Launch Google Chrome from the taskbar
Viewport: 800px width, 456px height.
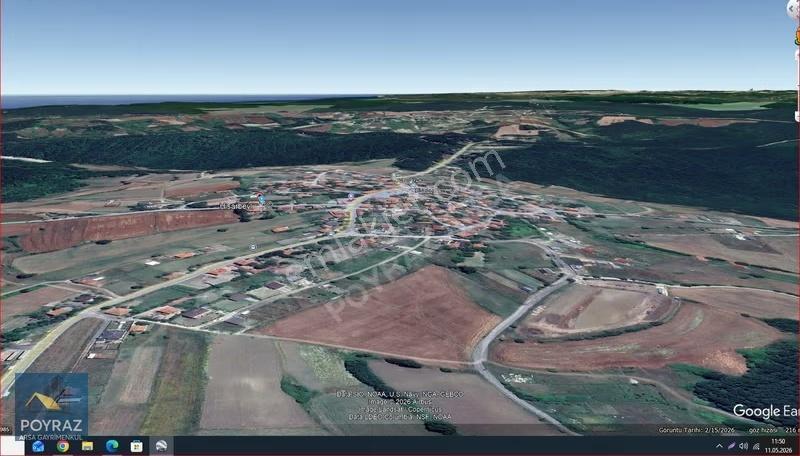point(63,446)
